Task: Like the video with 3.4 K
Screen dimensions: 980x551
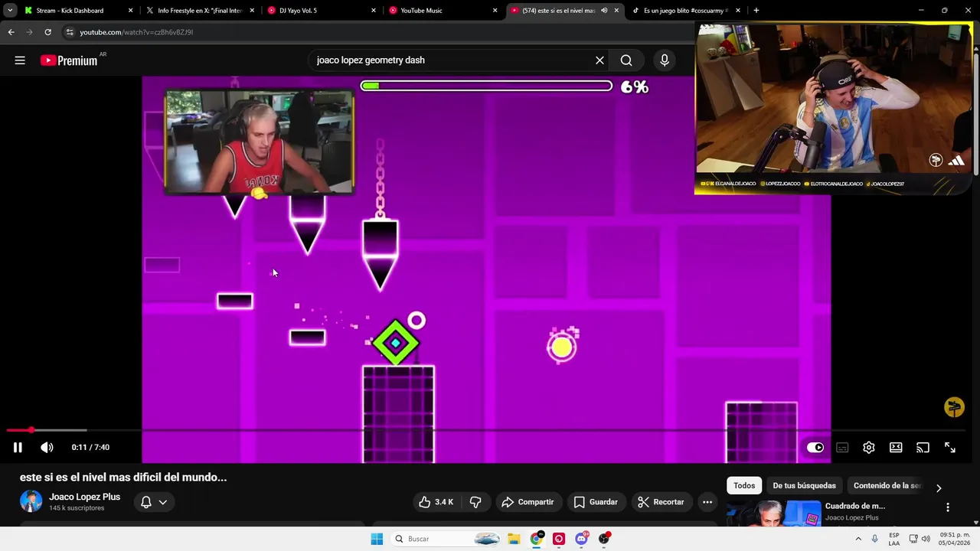Action: [x=436, y=502]
